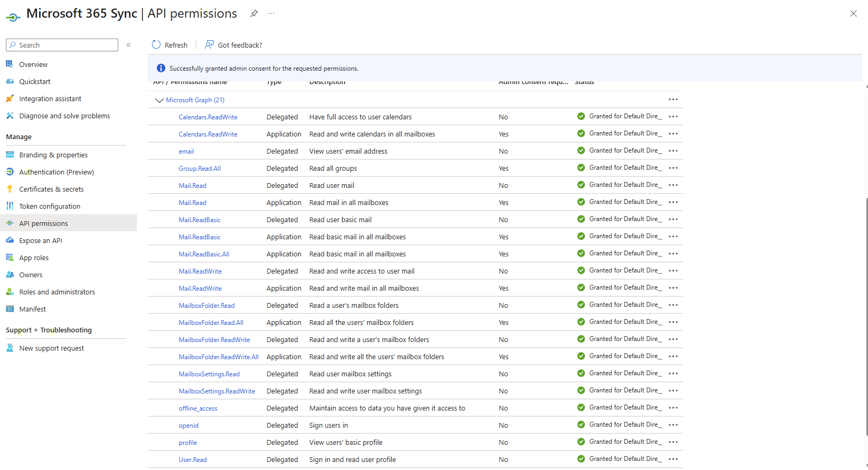This screenshot has width=868, height=470.
Task: Open the email permission link
Action: (x=186, y=151)
